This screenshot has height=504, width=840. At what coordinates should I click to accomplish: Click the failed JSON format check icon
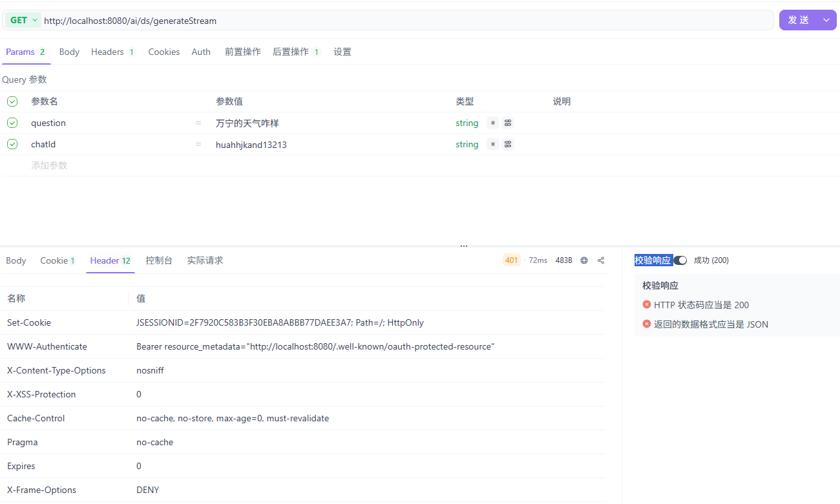647,324
